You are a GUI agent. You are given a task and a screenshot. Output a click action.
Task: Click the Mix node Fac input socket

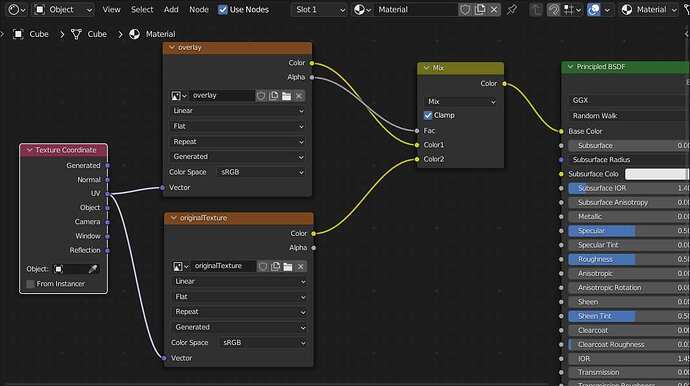[x=417, y=131]
